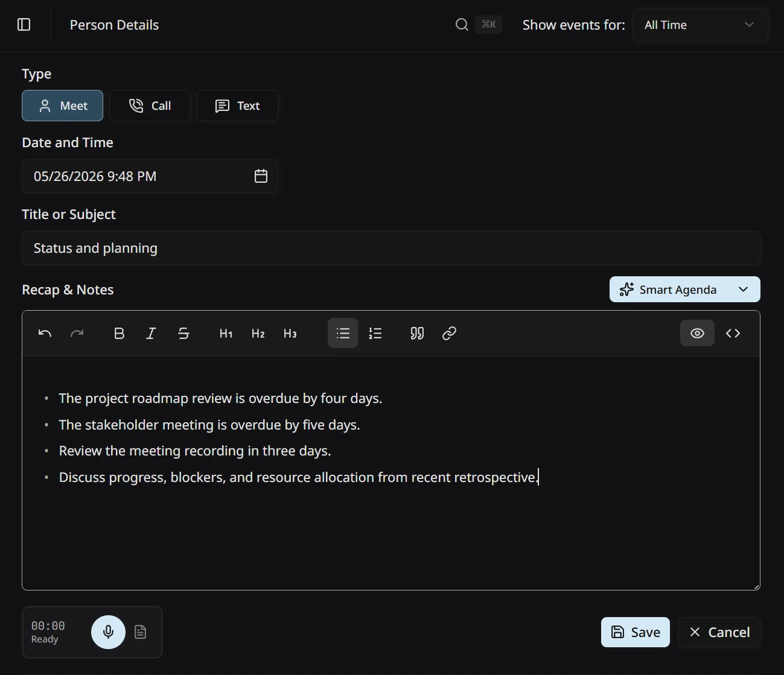Screen dimensions: 784x675
Task: Insert a hyperlink
Action: (x=449, y=334)
